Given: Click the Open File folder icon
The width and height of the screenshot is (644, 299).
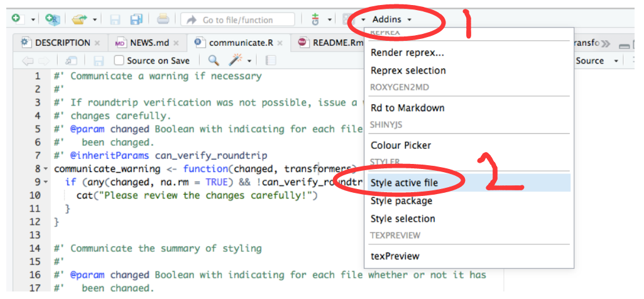Looking at the screenshot, I should coord(79,20).
